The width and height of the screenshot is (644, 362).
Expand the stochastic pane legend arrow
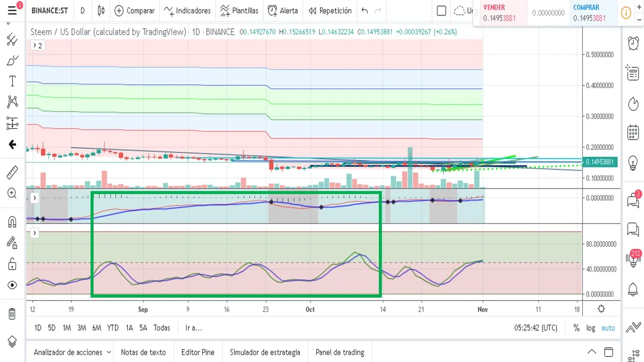pos(34,233)
